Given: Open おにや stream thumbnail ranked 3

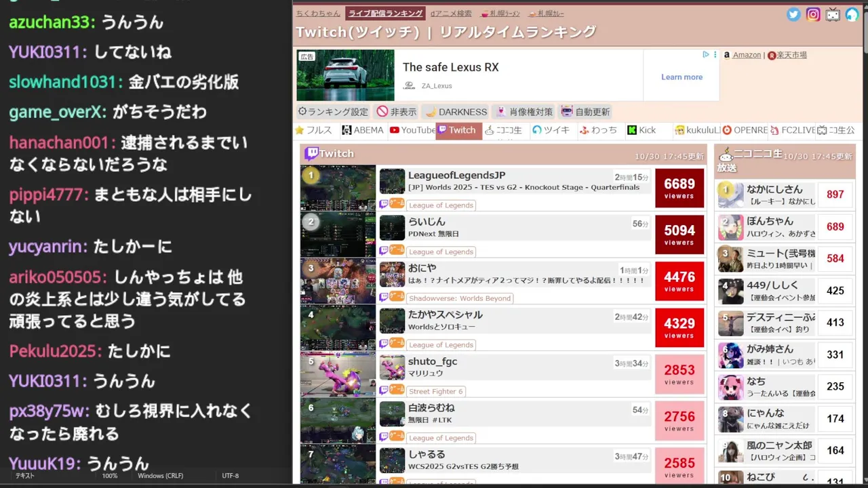Looking at the screenshot, I should 338,281.
